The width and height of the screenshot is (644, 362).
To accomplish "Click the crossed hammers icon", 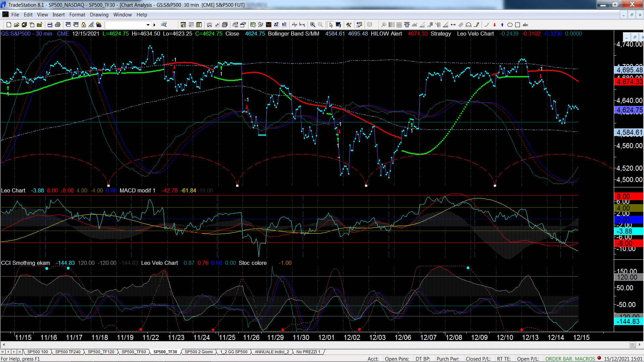I will pos(349,25).
